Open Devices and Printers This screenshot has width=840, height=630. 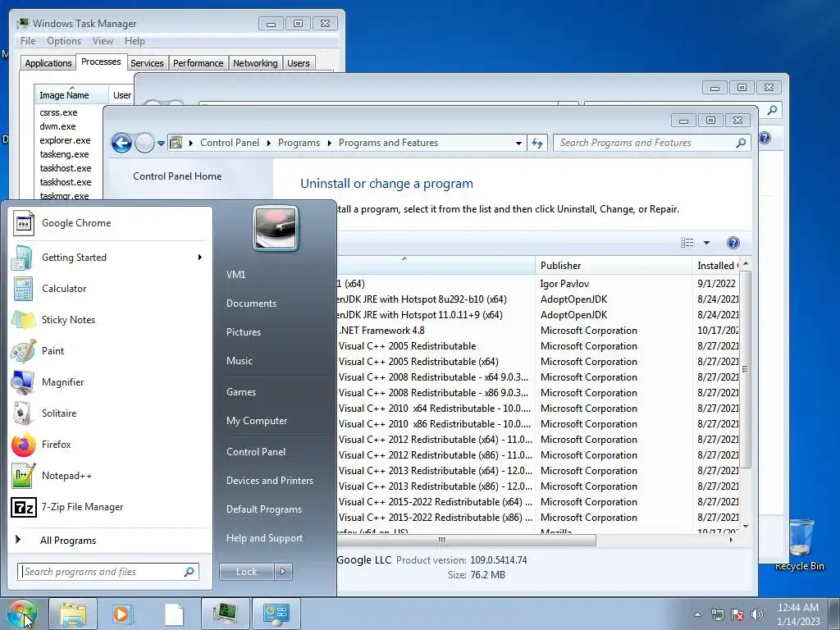coord(269,481)
